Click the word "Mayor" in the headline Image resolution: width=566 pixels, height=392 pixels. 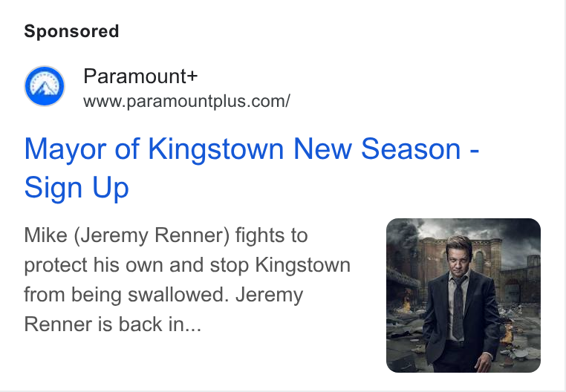(65, 149)
